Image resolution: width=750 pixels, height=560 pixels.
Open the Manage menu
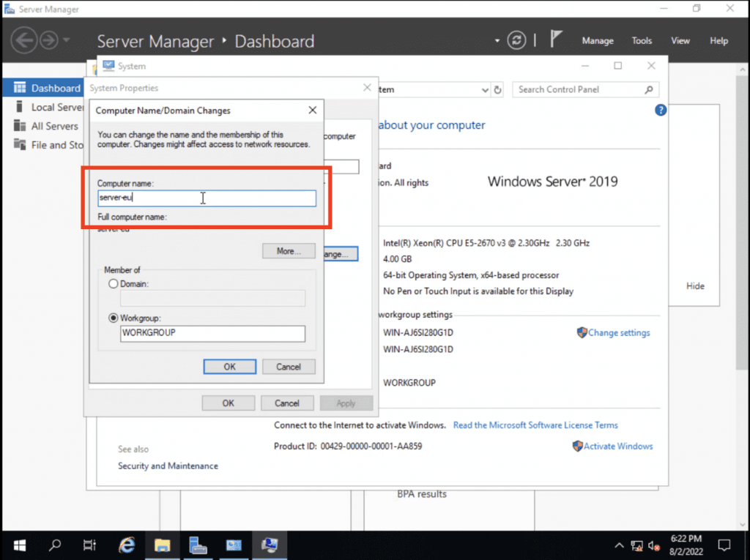click(598, 41)
